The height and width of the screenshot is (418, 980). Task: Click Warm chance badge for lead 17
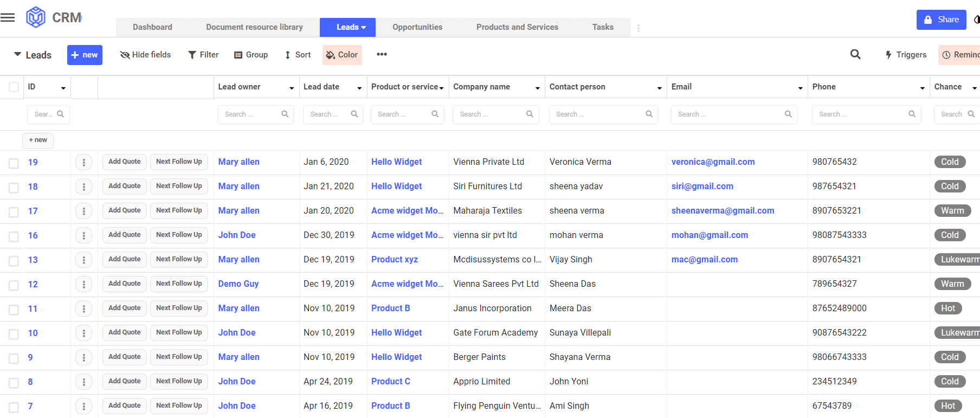tap(952, 211)
